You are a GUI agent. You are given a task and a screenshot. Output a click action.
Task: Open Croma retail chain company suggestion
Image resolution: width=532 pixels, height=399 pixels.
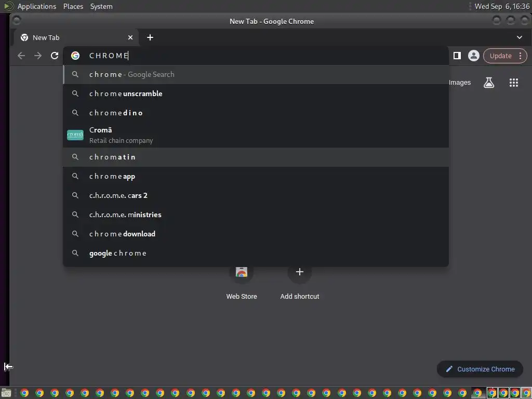point(256,135)
